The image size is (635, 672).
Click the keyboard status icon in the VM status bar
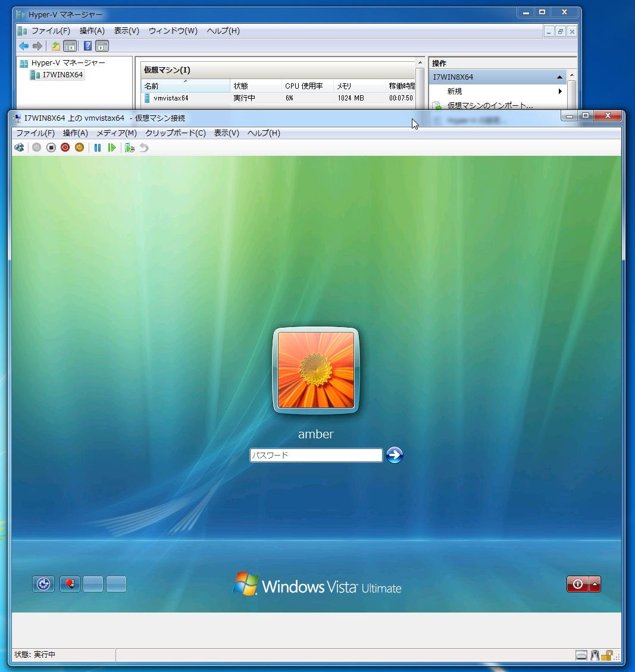581,655
